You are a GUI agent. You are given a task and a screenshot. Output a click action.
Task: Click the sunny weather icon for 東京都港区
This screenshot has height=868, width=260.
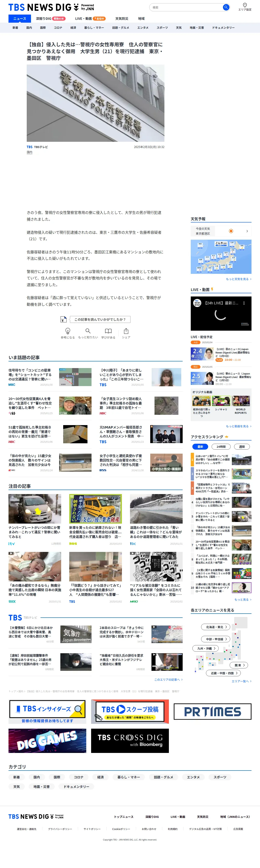point(231,231)
